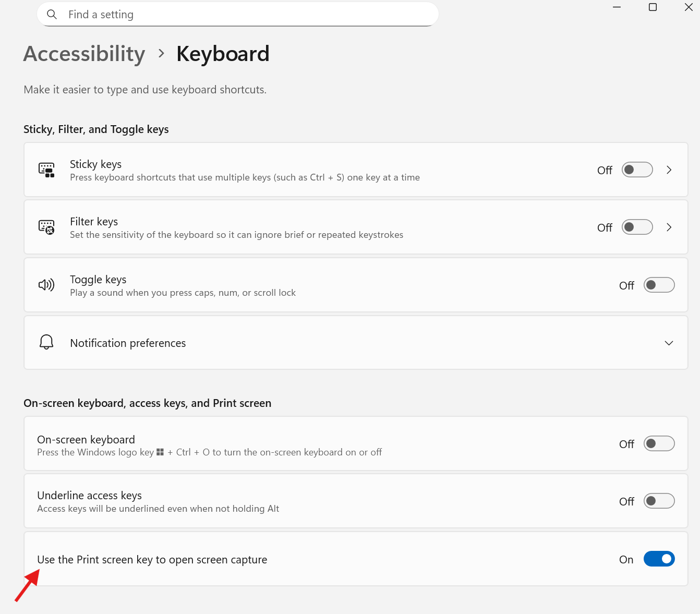Expand Notification preferences

pyautogui.click(x=669, y=343)
